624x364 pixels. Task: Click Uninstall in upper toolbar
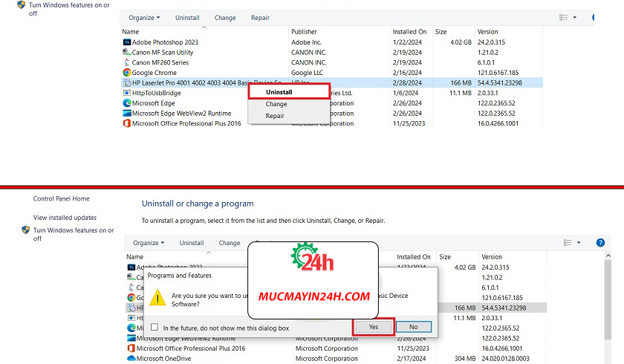pos(187,18)
